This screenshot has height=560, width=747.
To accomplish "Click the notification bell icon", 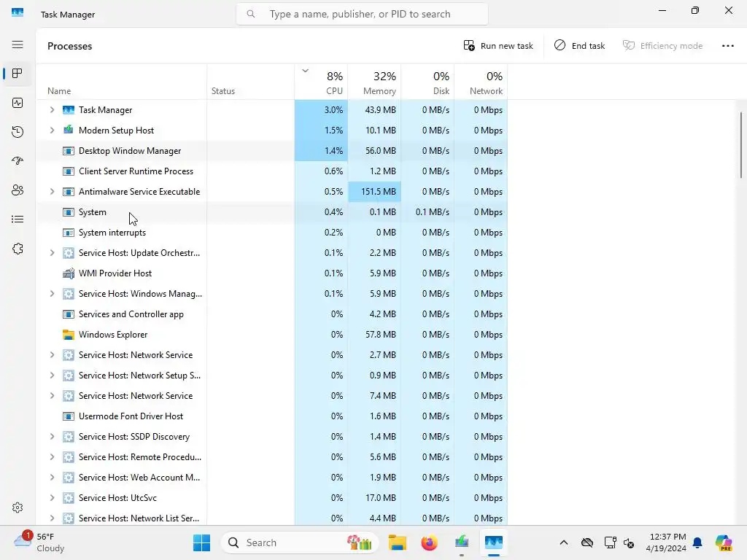I will tap(697, 542).
